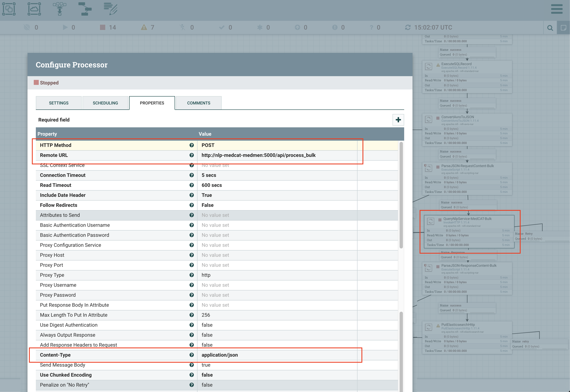Click the properties table vertical scrollbar
This screenshot has width=570, height=392.
[401, 195]
